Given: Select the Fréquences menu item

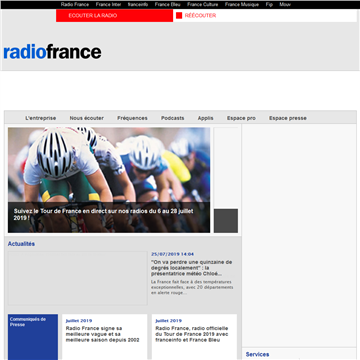Looking at the screenshot, I should click(132, 118).
